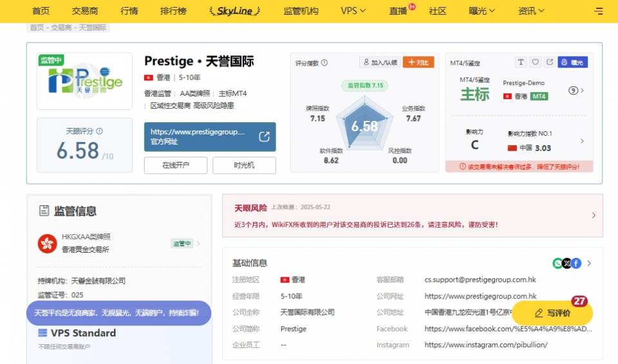Click the info icon next to 评分指数
Screen dimensions: 618x364
[x=324, y=62]
